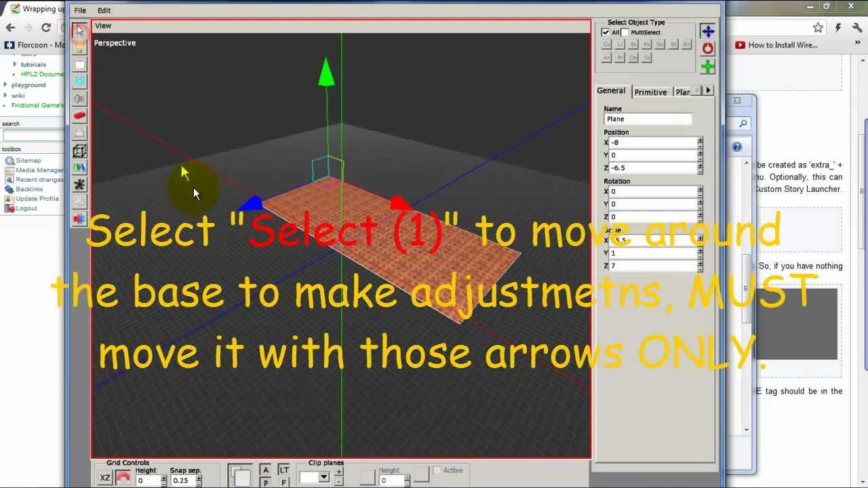Image resolution: width=868 pixels, height=488 pixels.
Task: Click the XZ grid plane button
Action: [x=105, y=478]
